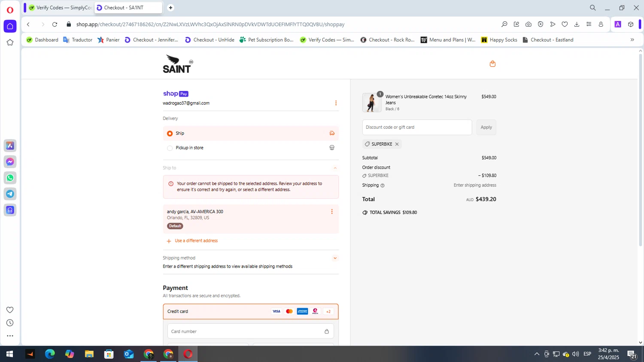Show more bookmarks chevron
This screenshot has width=644, height=362.
(632, 40)
